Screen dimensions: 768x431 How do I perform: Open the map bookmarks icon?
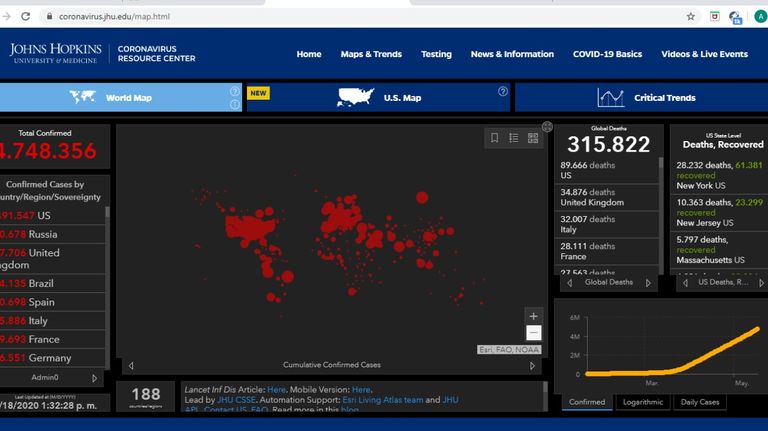point(494,138)
